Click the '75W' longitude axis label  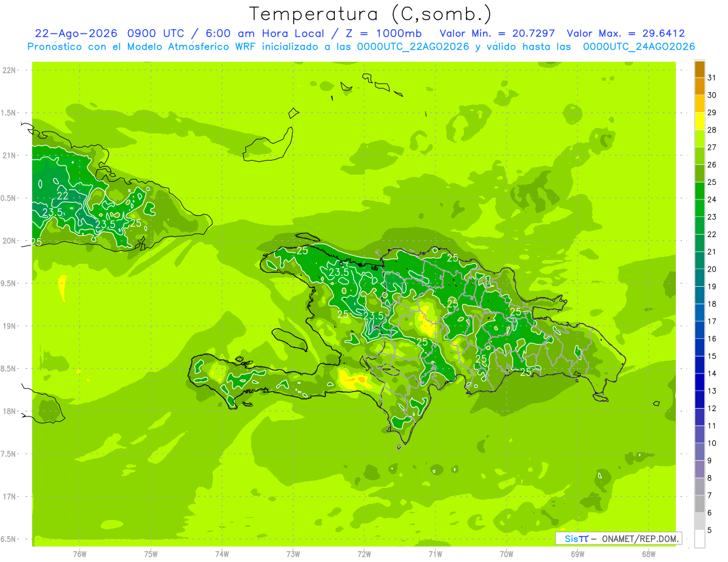click(x=151, y=554)
